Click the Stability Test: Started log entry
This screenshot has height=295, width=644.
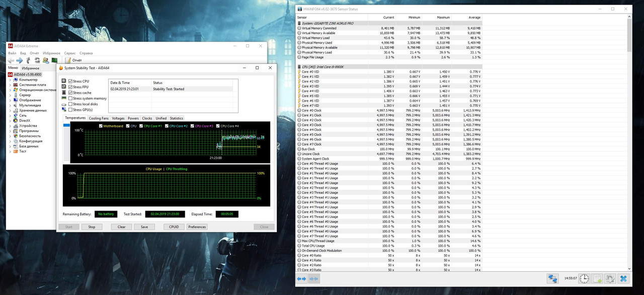[x=171, y=89]
